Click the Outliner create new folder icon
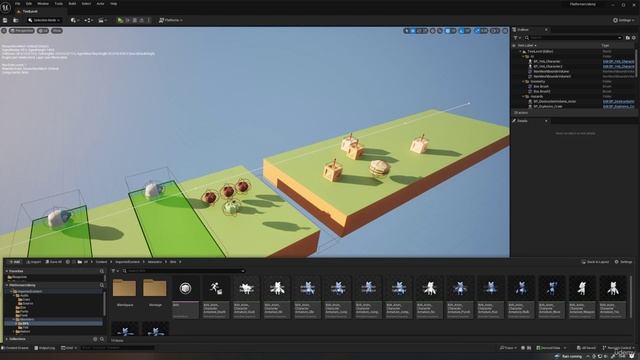 coord(627,38)
